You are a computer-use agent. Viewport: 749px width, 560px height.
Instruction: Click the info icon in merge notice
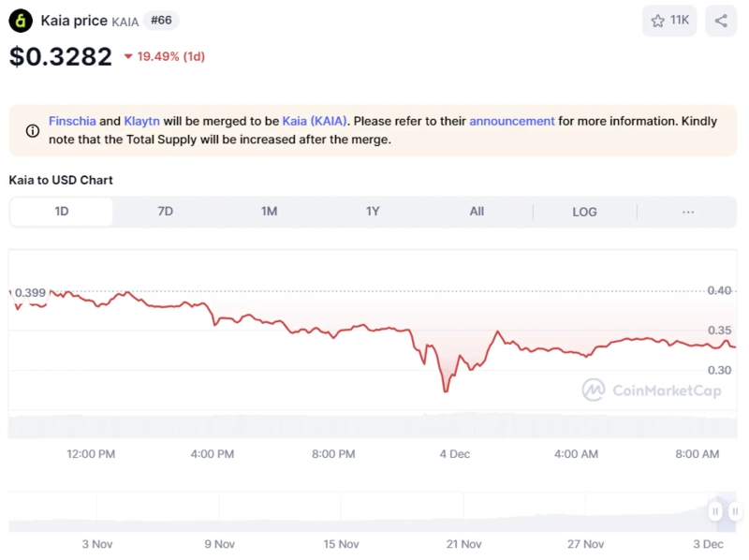click(x=32, y=131)
